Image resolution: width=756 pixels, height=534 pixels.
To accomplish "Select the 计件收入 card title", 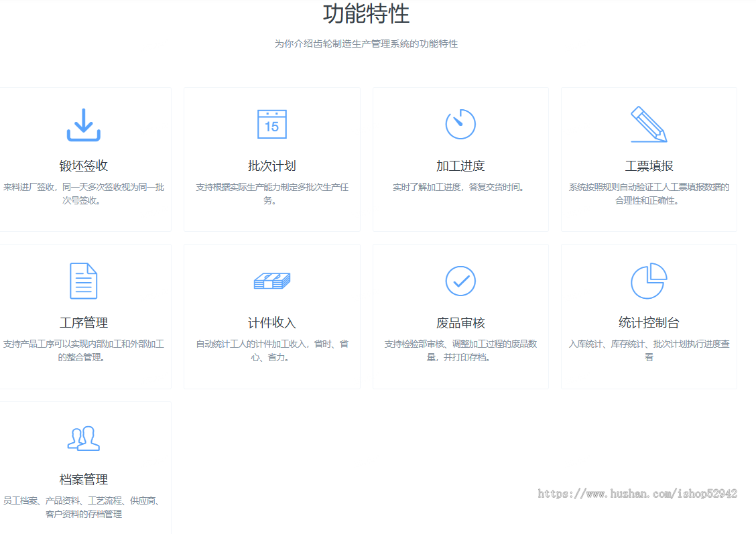I will pos(272,322).
